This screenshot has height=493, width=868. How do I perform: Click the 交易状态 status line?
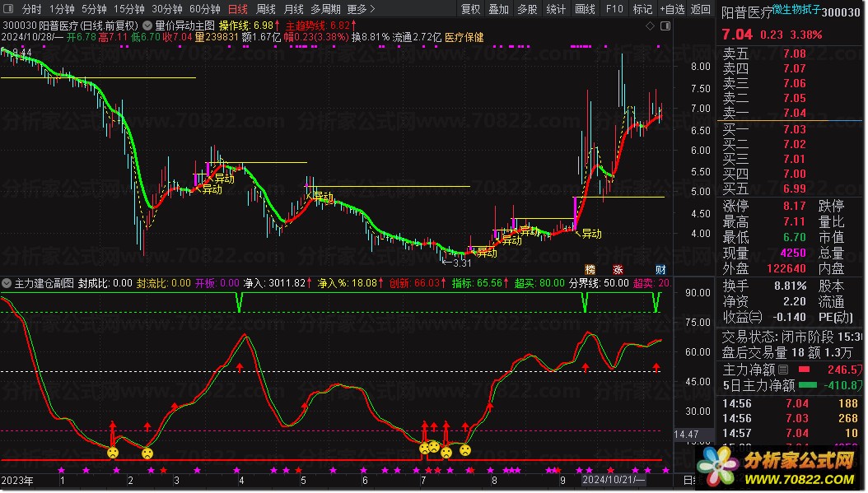(792, 337)
